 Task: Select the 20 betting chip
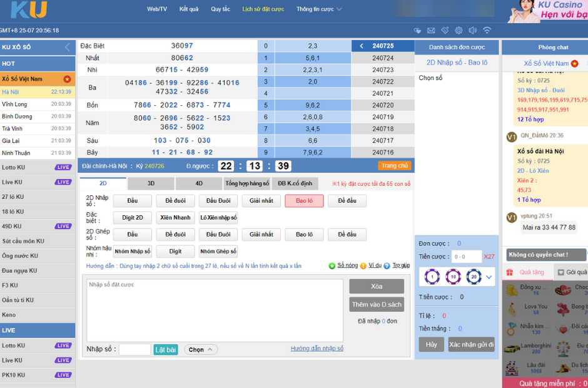click(x=474, y=277)
